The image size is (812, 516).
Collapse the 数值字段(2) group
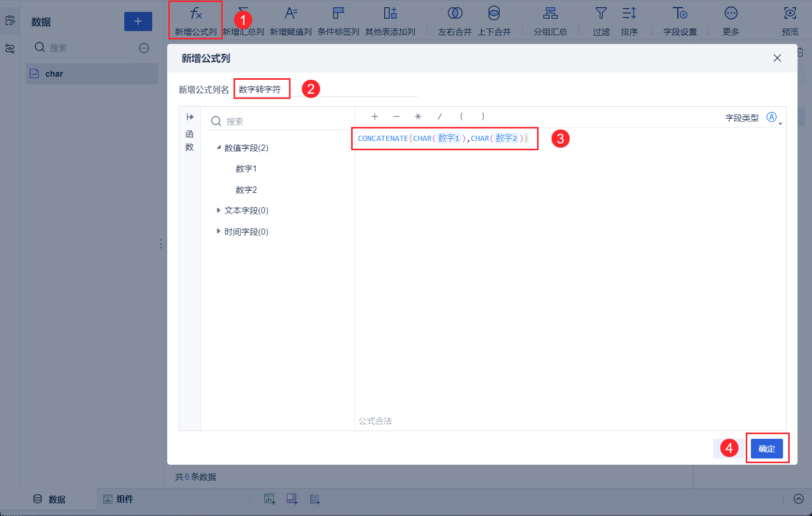[x=219, y=148]
